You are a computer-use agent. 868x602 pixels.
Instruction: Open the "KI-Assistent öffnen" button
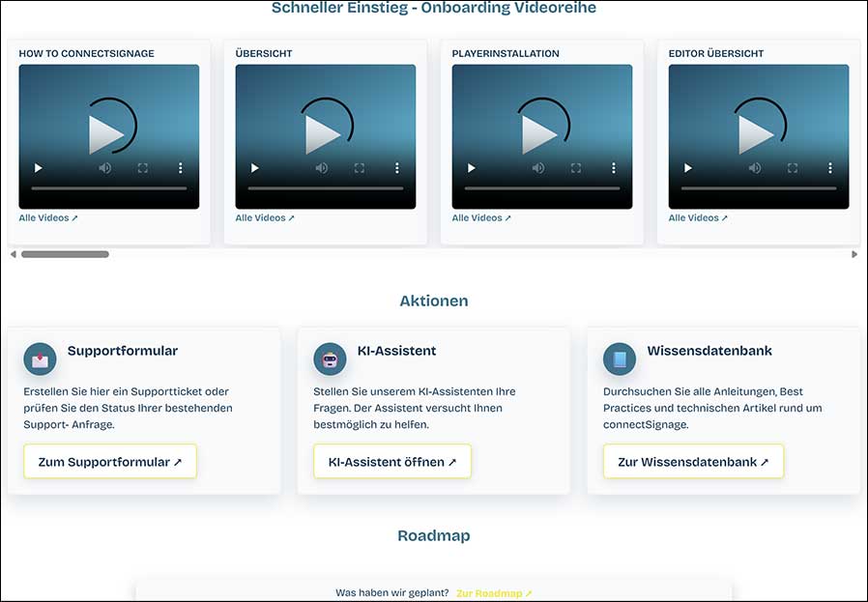click(x=391, y=461)
